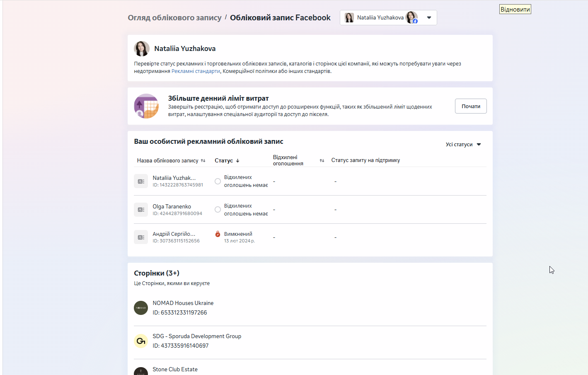Click page ID 437335916140697

(x=181, y=346)
